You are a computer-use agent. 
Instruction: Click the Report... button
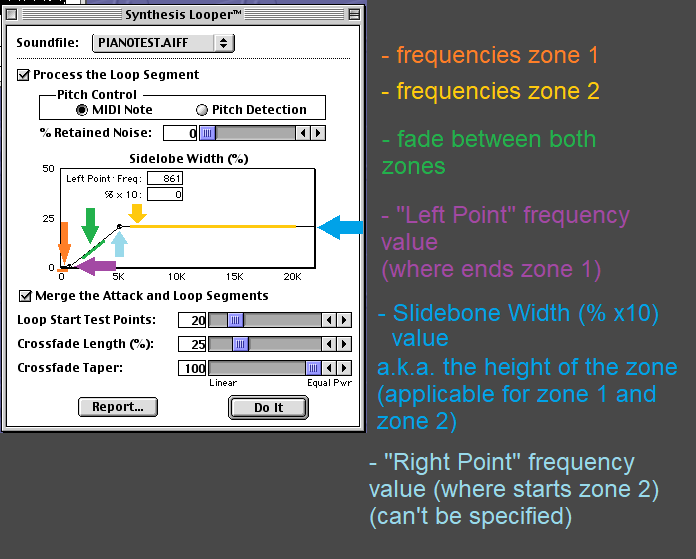(118, 407)
